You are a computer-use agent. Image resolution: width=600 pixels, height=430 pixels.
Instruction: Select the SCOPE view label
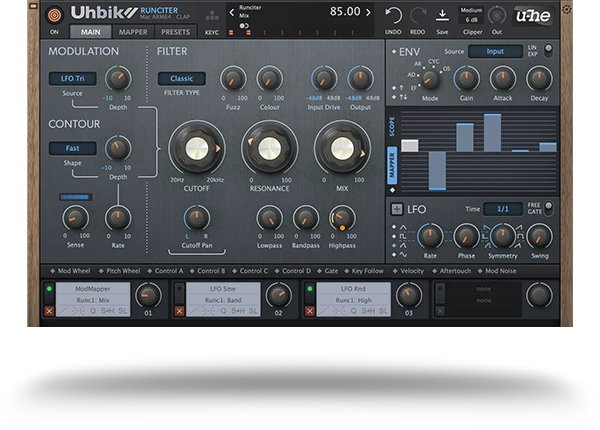[x=392, y=127]
